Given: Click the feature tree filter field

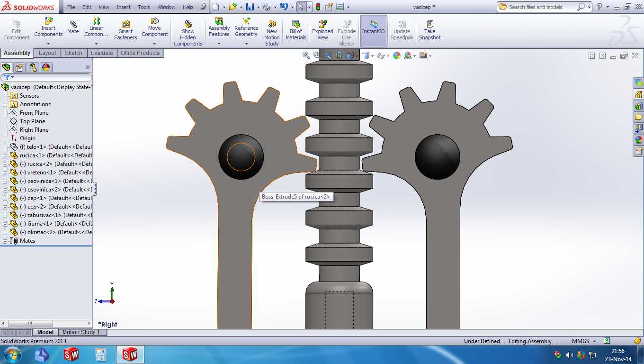Looking at the screenshot, I should [46, 77].
